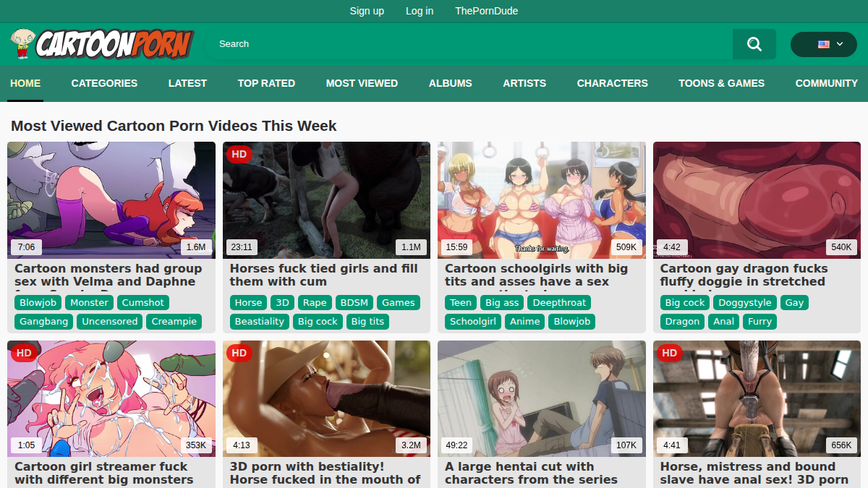The height and width of the screenshot is (488, 868).
Task: Open the Log in link
Action: click(420, 11)
